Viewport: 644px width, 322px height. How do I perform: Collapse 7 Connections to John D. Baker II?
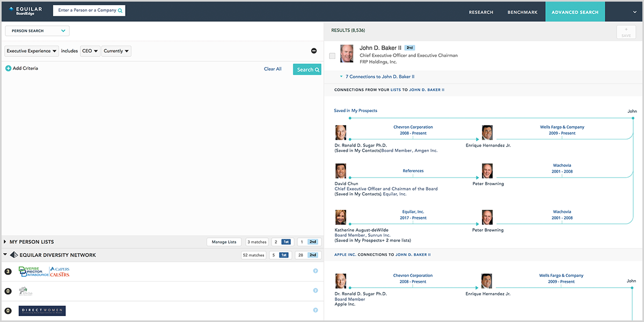377,77
